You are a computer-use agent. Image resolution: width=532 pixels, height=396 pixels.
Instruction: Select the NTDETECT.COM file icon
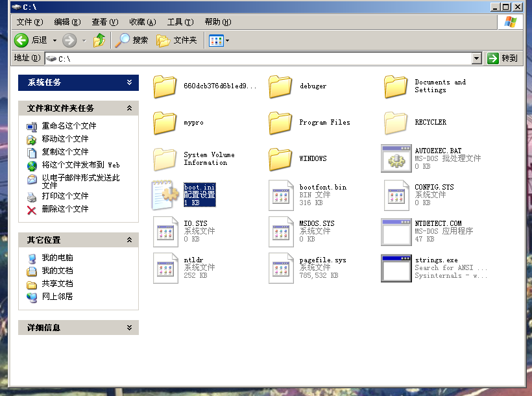click(x=396, y=232)
